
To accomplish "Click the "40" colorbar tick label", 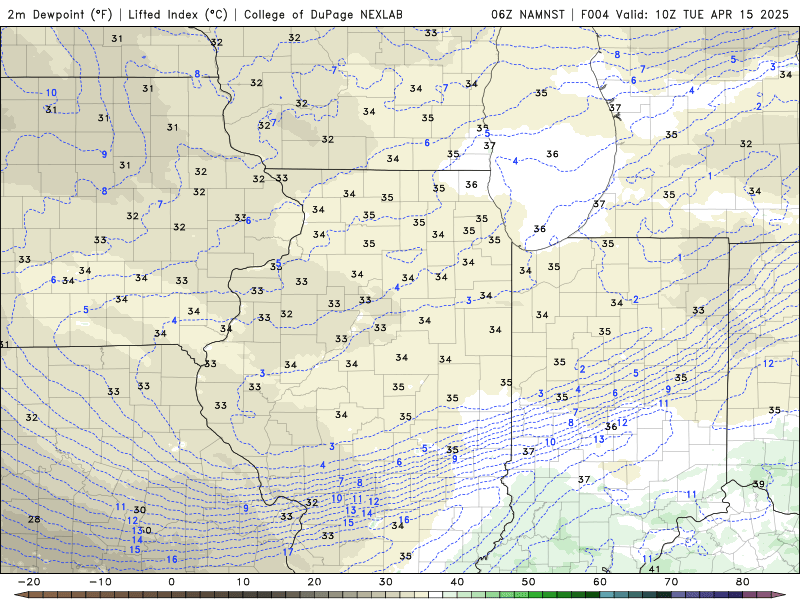I will [457, 582].
